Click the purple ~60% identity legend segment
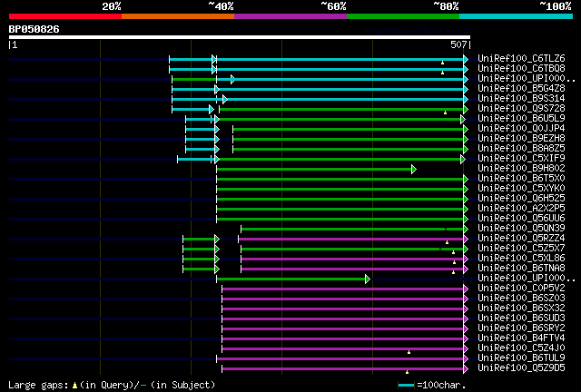This screenshot has width=581, height=392. (x=290, y=16)
